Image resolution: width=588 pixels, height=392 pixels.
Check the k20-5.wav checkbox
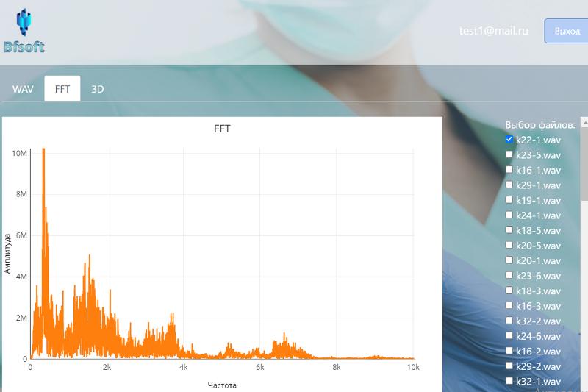509,245
